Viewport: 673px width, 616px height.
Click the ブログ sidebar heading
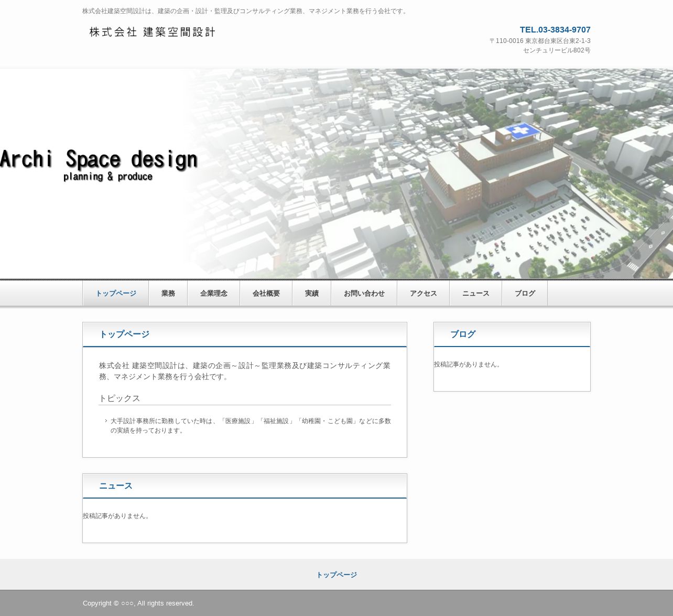pos(463,334)
